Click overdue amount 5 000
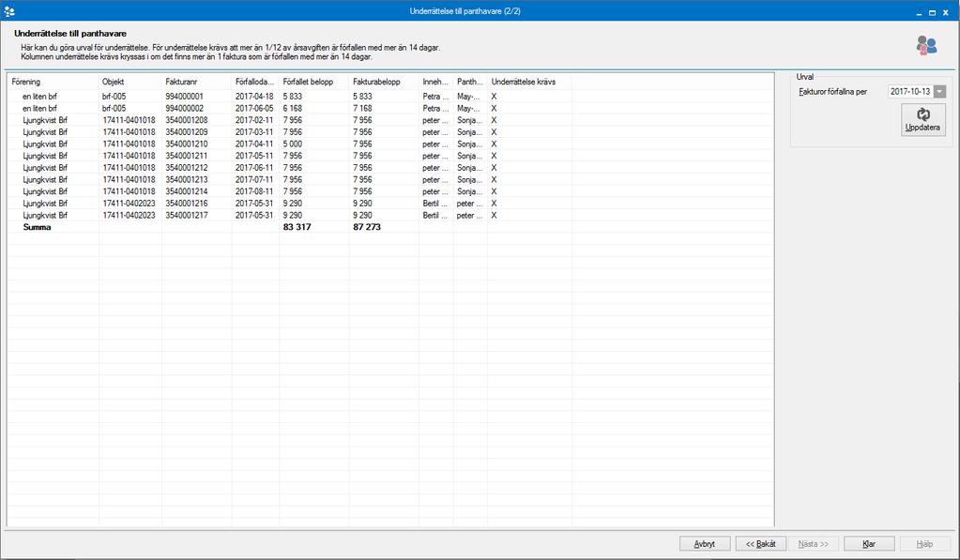The width and height of the screenshot is (960, 560). [293, 144]
